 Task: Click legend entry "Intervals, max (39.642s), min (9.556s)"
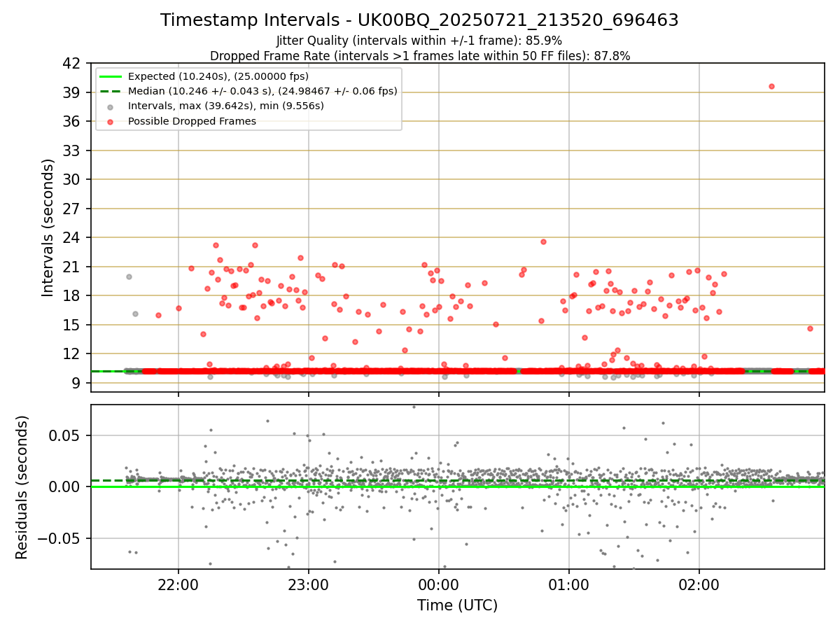(226, 106)
